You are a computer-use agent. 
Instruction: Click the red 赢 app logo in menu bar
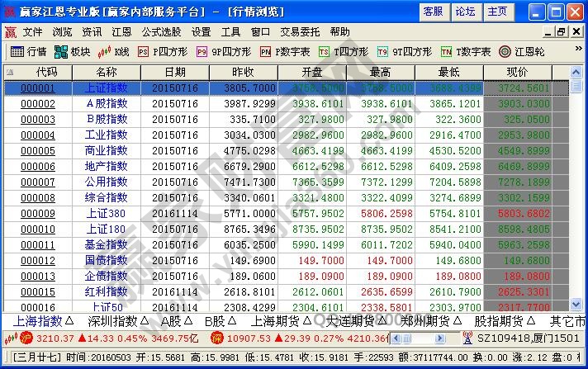11,32
